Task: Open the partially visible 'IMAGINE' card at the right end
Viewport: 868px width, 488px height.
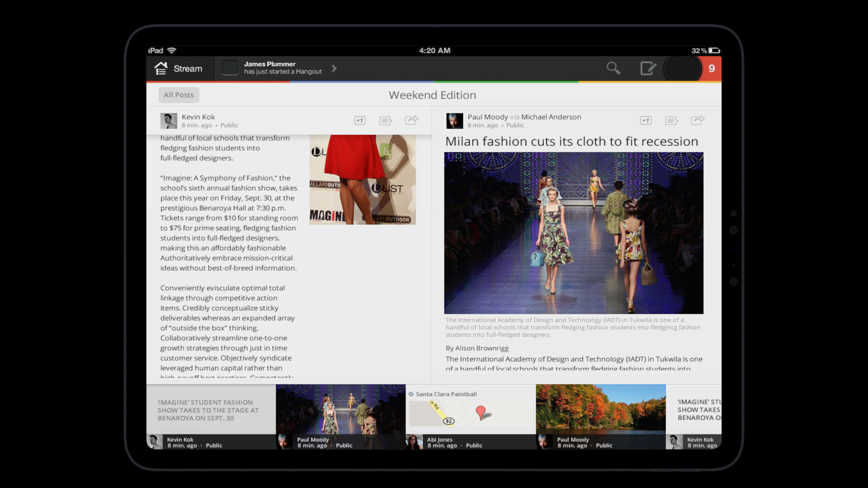Action: point(694,417)
